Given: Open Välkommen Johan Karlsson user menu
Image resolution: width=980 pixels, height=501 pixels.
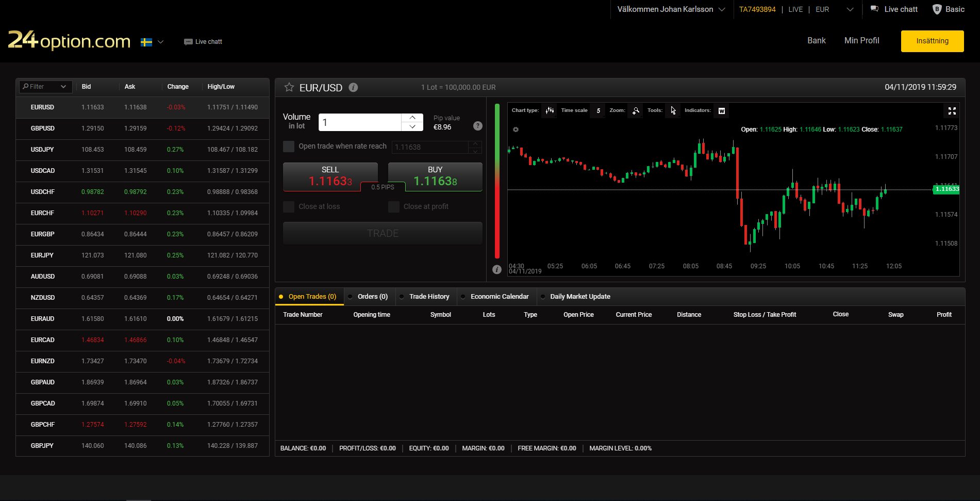Looking at the screenshot, I should tap(671, 9).
